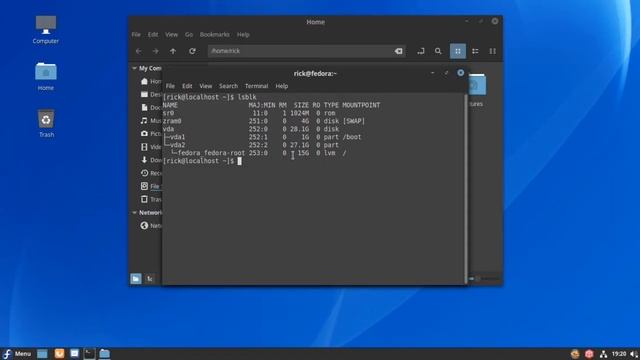Screen dimensions: 640x360
Task: Reload the current folder in file manager
Action: pos(192,51)
